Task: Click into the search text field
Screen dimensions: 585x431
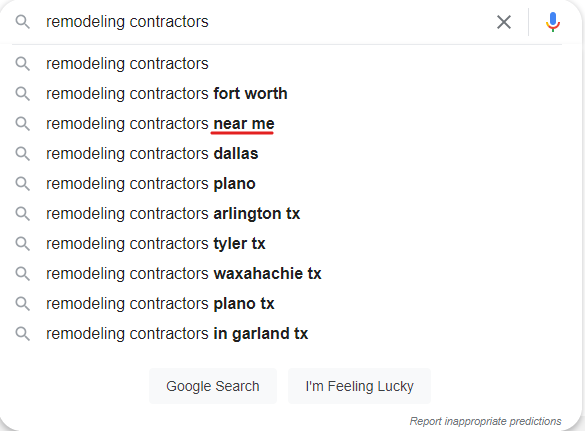Action: coord(265,22)
